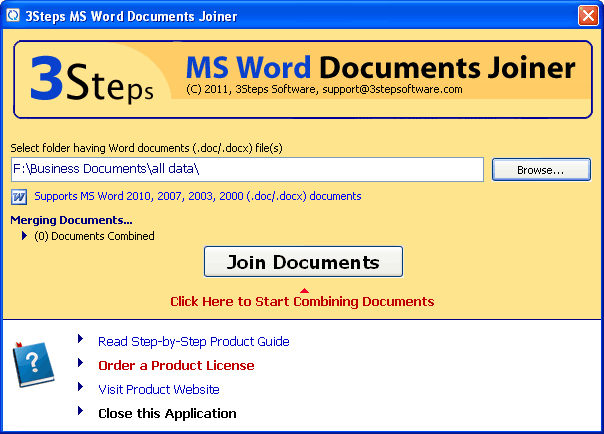Open Read Step-by-Step Product Guide link

193,341
